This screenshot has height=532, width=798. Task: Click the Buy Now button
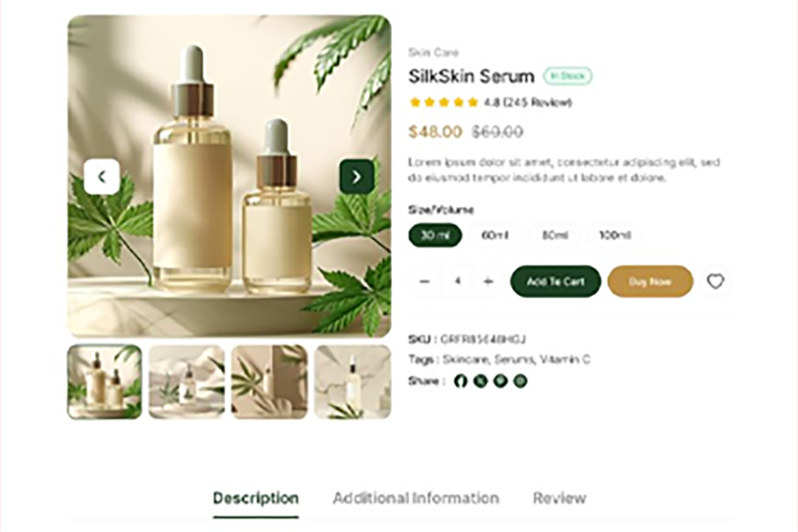pos(650,281)
